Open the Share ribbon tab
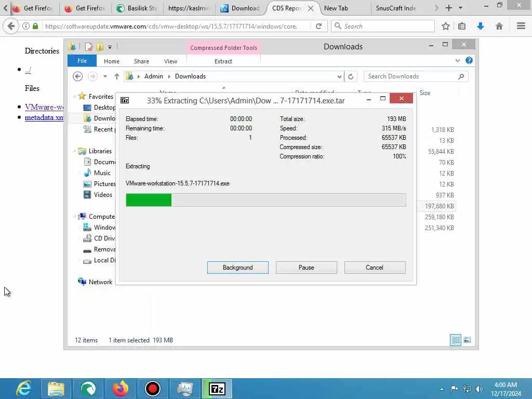The height and width of the screenshot is (399, 532). (x=141, y=61)
